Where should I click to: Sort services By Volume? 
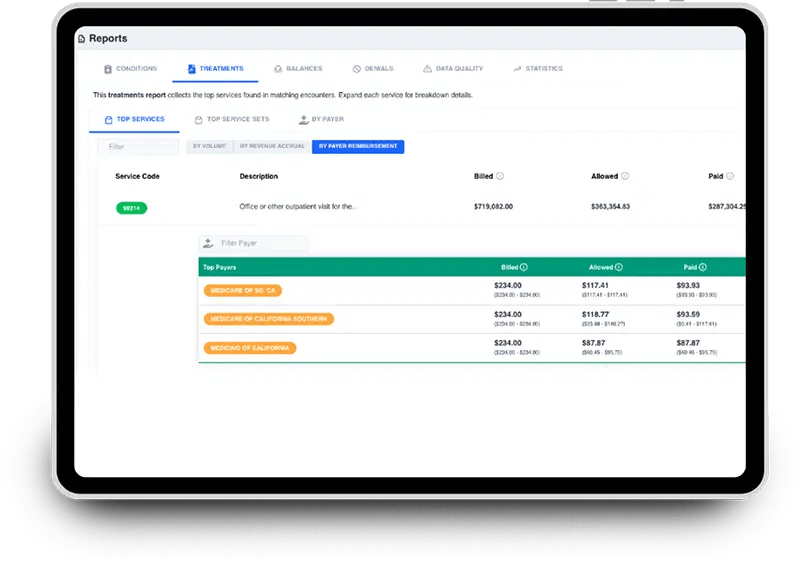(x=210, y=146)
